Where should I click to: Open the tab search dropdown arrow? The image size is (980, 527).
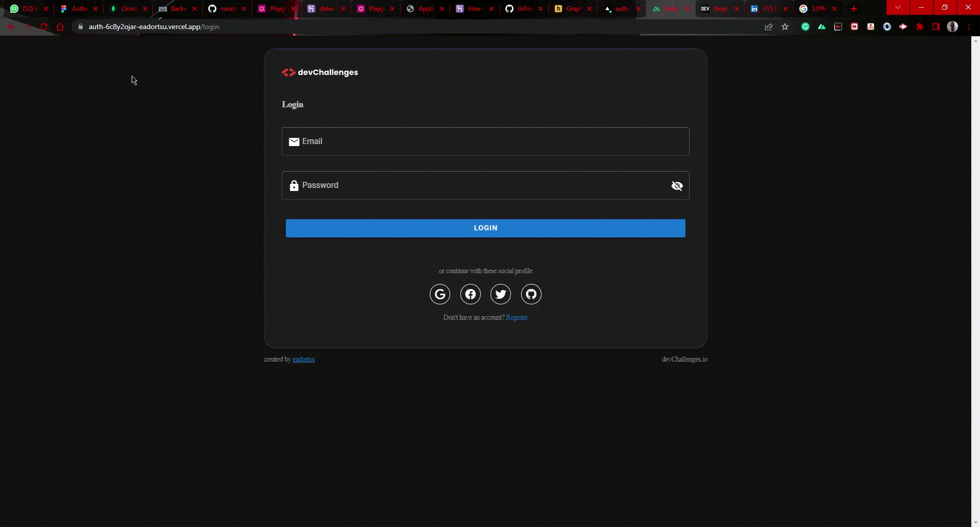pyautogui.click(x=898, y=7)
